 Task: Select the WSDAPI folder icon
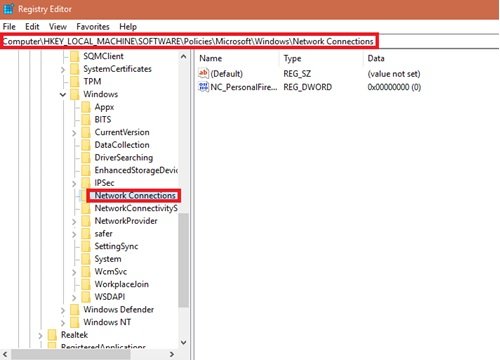(x=86, y=297)
